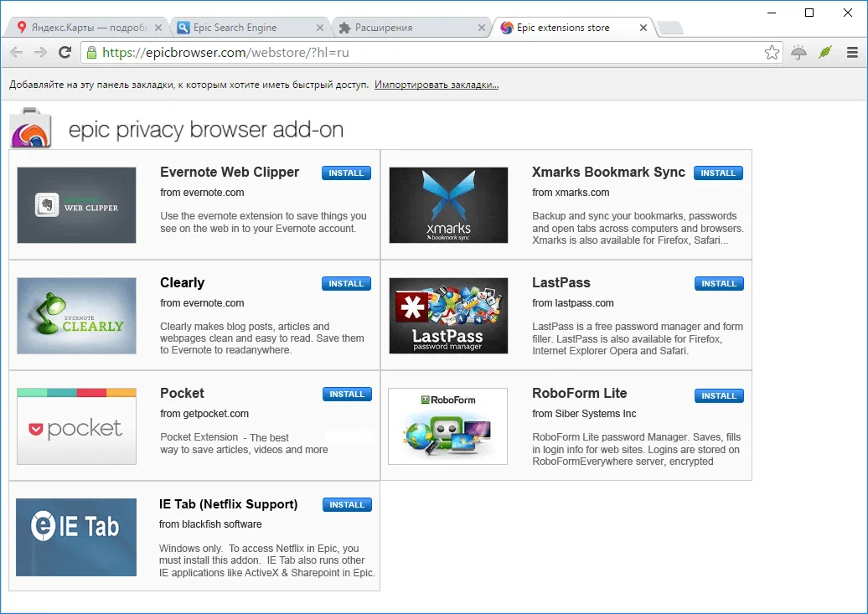Click the Xmarks Bookmark Sync title
Viewport: 868px width, 614px height.
click(x=608, y=173)
